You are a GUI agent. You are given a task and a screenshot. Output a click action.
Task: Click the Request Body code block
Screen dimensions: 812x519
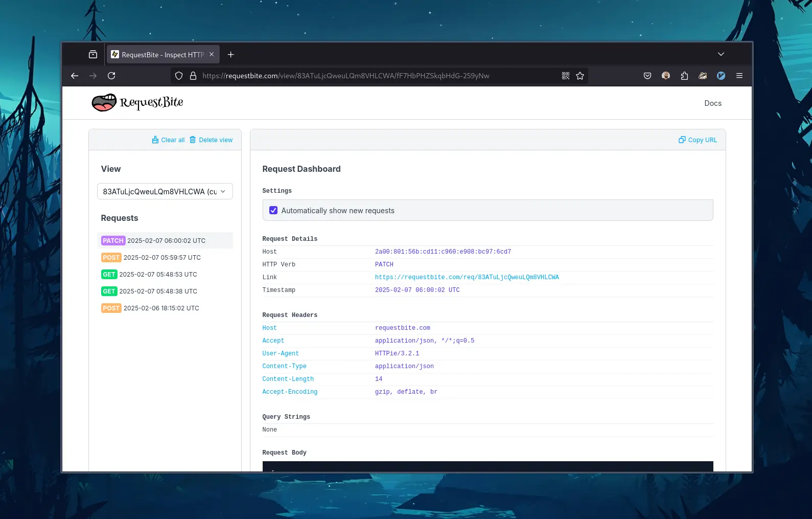tap(488, 466)
